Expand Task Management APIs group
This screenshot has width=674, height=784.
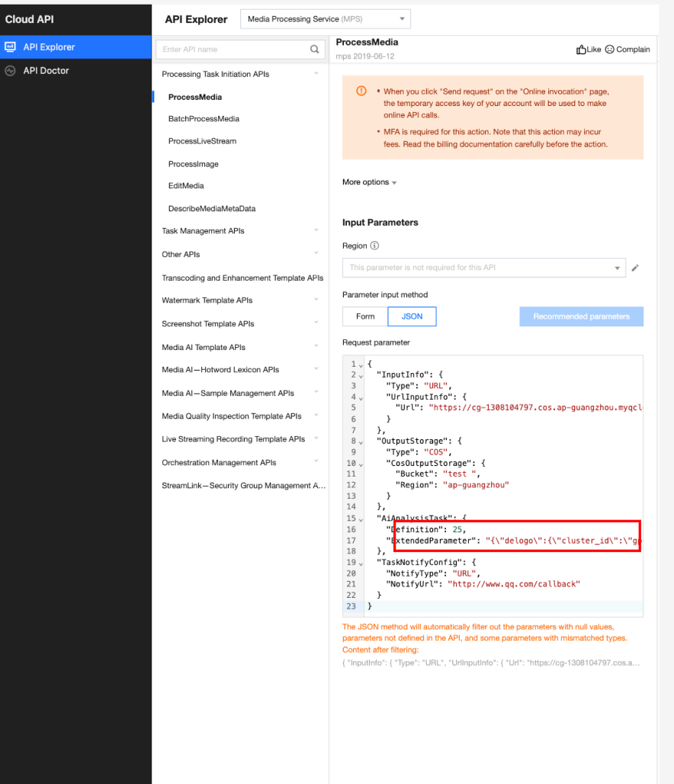(240, 230)
